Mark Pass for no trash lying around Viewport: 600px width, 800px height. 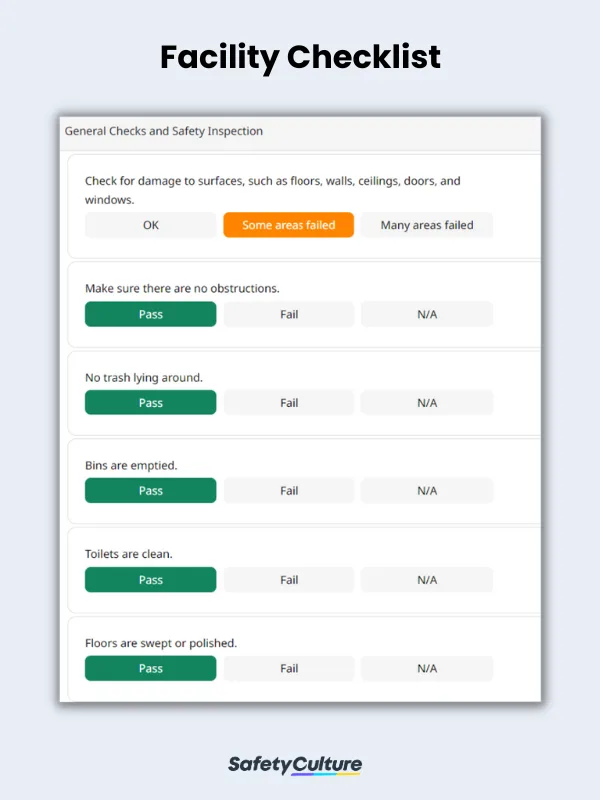[150, 403]
